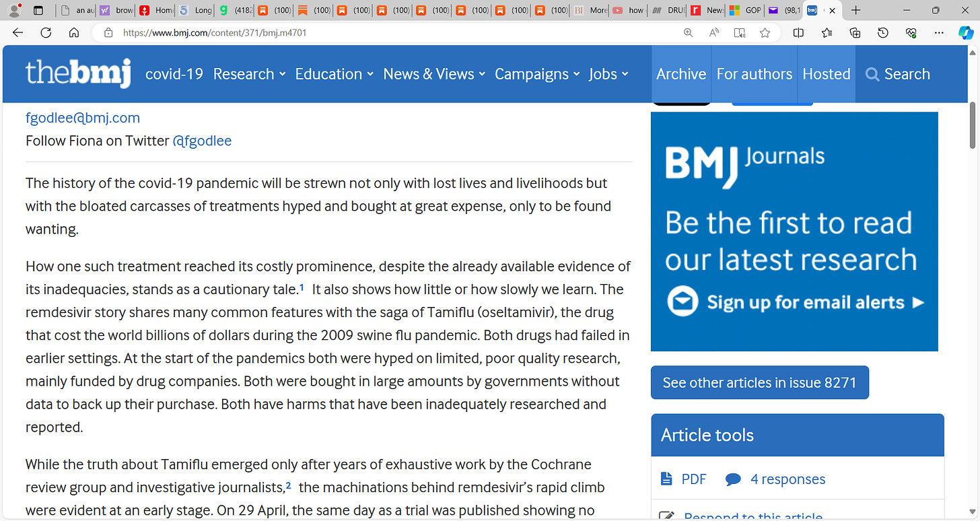Viewport: 980px width, 521px height.
Task: Open Browser essentials heart icon
Action: pos(911,32)
